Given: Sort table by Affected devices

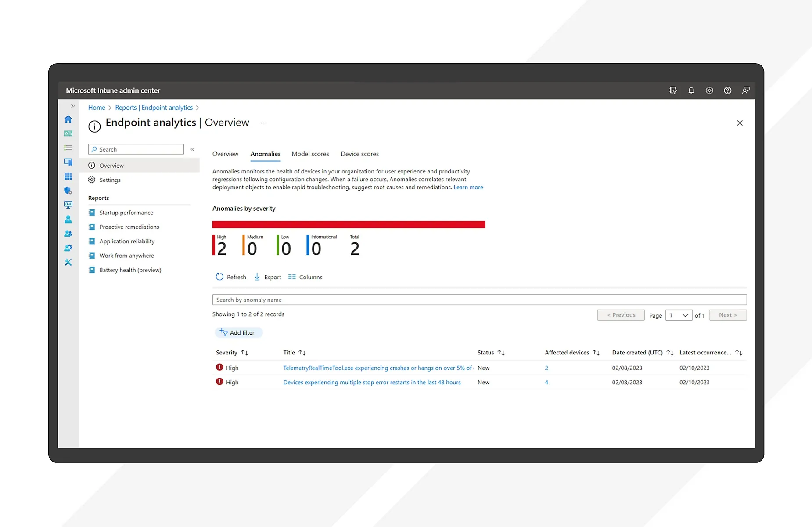Looking at the screenshot, I should coord(596,353).
